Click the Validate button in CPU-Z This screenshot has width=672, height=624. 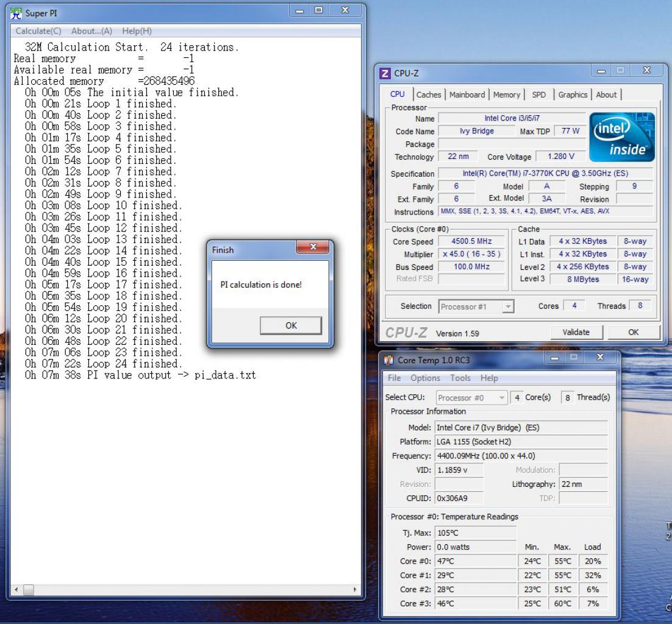(x=576, y=332)
